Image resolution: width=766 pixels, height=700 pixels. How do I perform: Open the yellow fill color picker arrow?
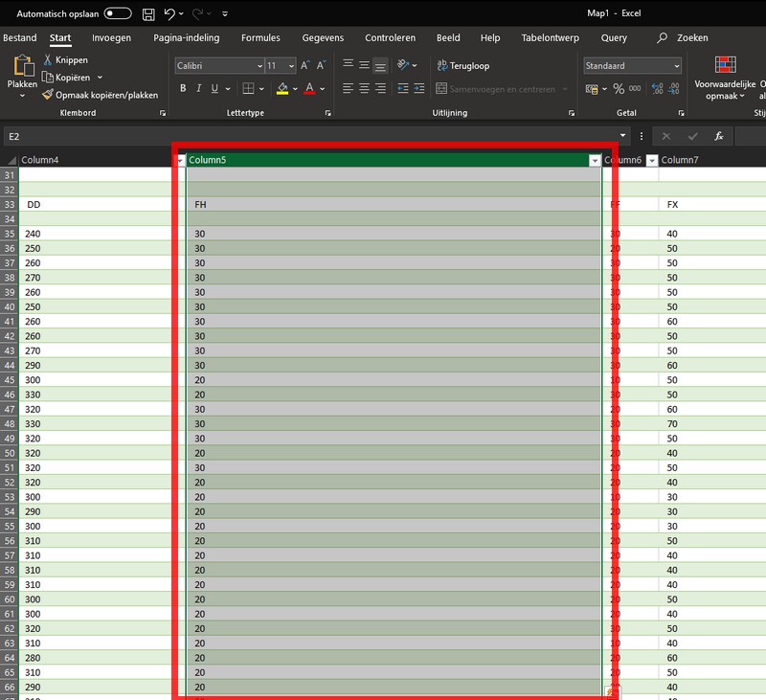pos(294,89)
